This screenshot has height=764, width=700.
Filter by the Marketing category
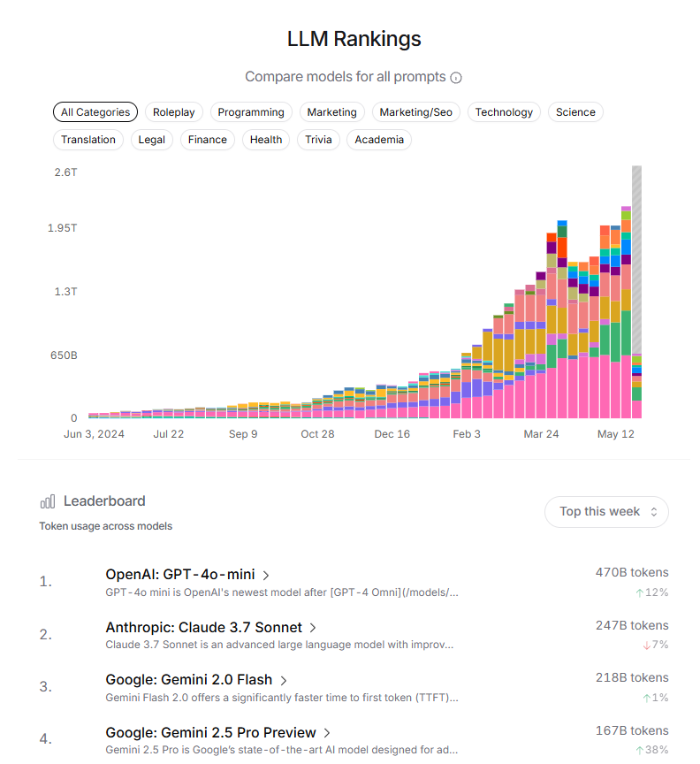point(331,112)
